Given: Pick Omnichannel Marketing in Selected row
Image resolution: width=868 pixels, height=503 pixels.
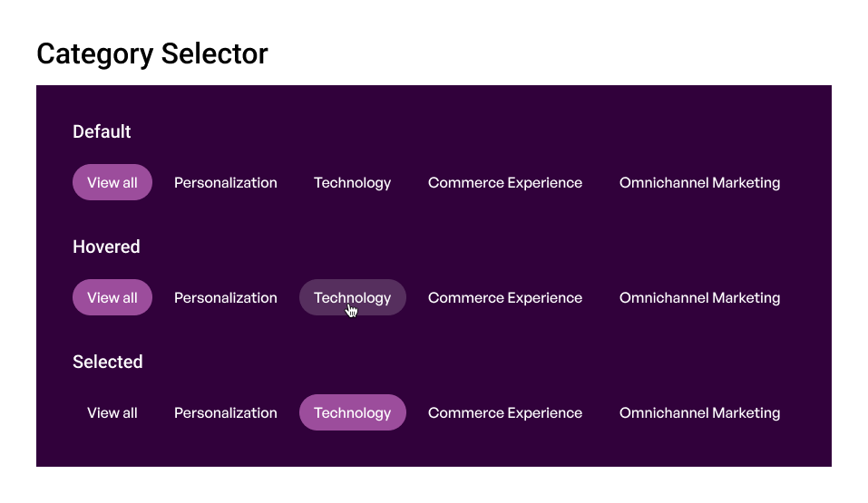Looking at the screenshot, I should (699, 412).
